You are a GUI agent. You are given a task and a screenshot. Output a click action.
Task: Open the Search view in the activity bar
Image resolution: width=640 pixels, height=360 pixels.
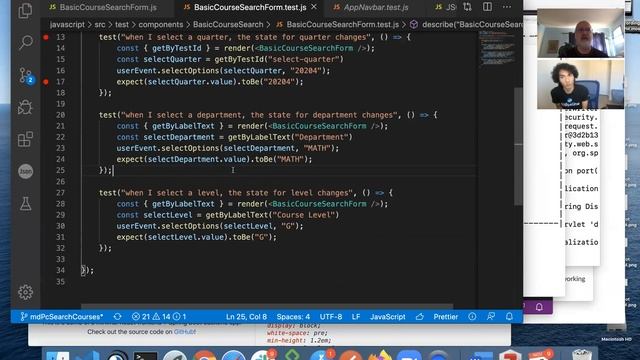pos(25,42)
